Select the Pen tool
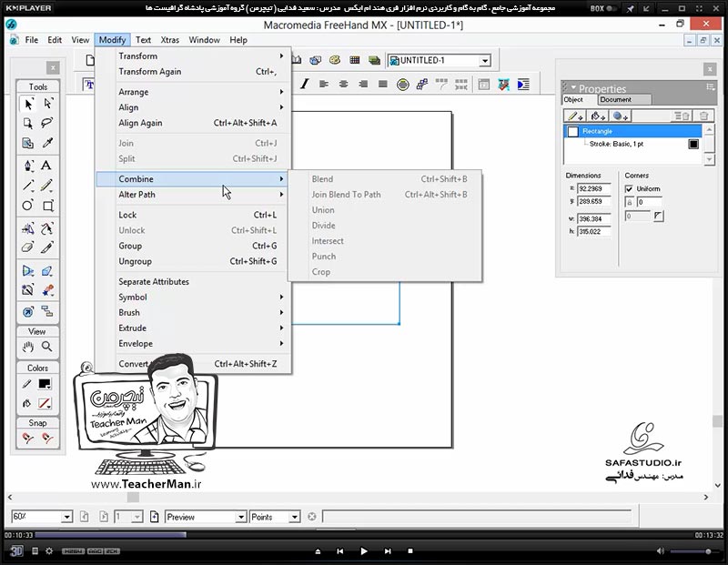This screenshot has width=728, height=565. 28,166
